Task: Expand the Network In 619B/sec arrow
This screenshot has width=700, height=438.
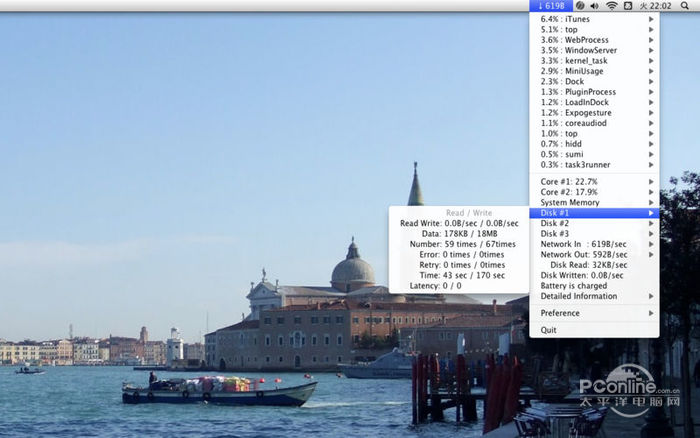Action: click(x=651, y=244)
